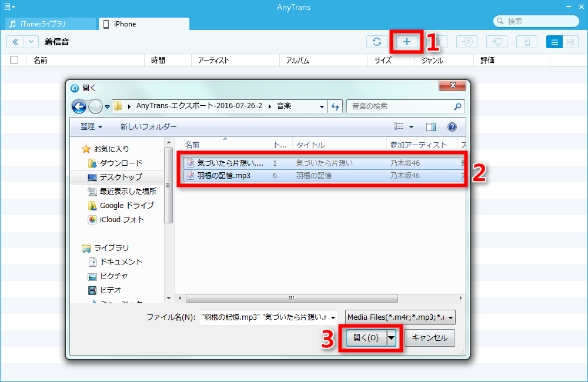588x382 pixels.
Task: Click the file list horizontal scrollbar
Action: (292, 299)
